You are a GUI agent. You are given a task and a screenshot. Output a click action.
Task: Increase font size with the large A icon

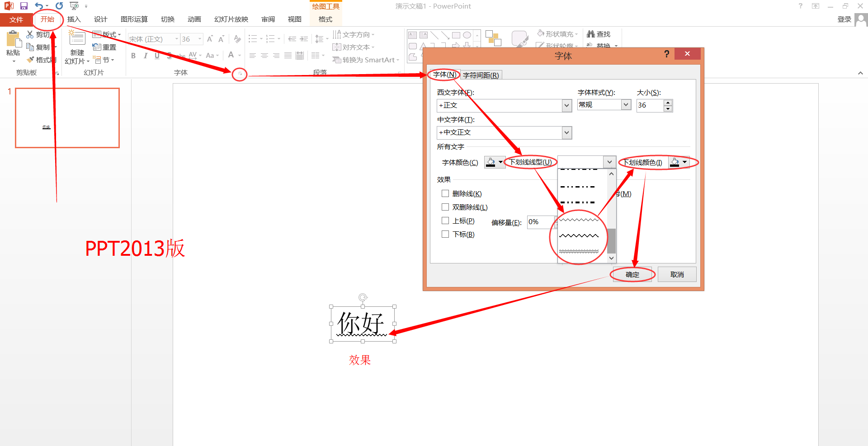coord(210,39)
